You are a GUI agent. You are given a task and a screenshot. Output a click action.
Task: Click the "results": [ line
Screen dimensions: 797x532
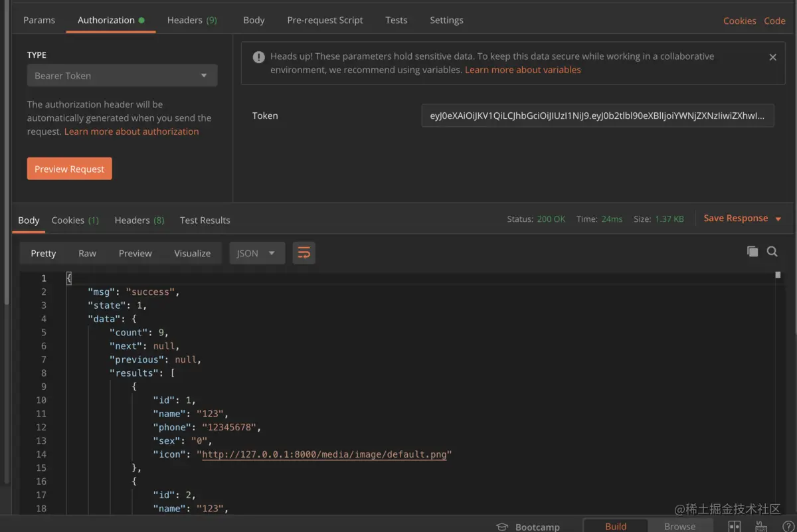click(x=141, y=373)
